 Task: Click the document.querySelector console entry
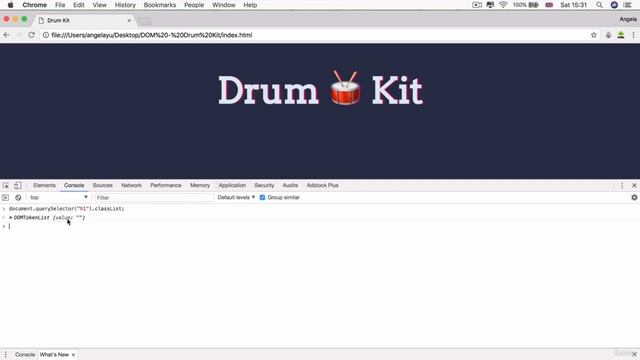pos(66,209)
